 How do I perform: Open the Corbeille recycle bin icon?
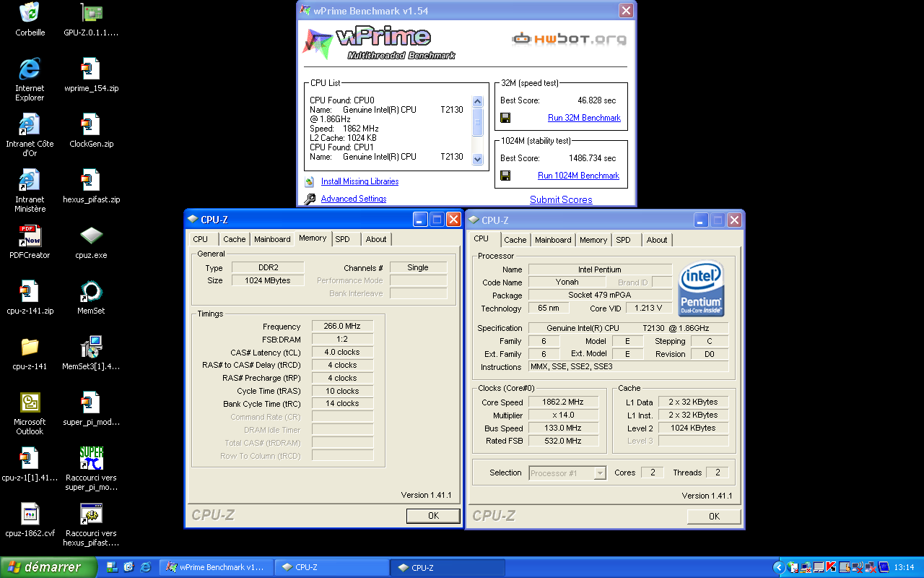pyautogui.click(x=30, y=13)
